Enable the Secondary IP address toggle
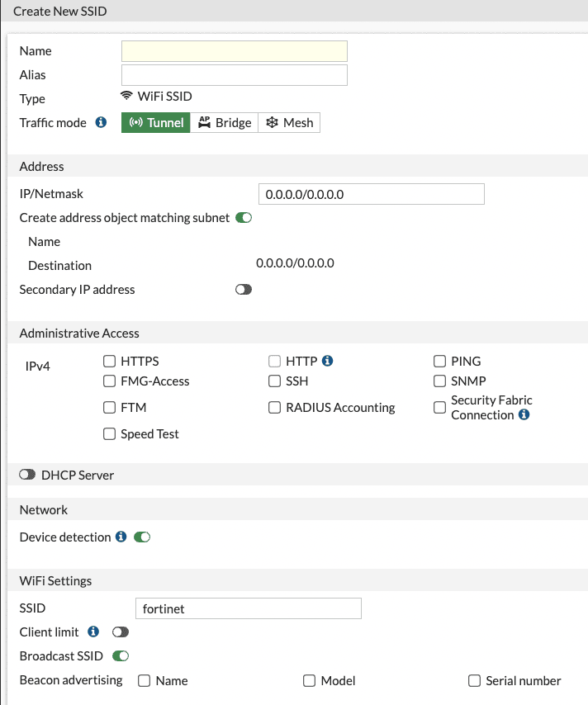The image size is (588, 705). point(243,290)
